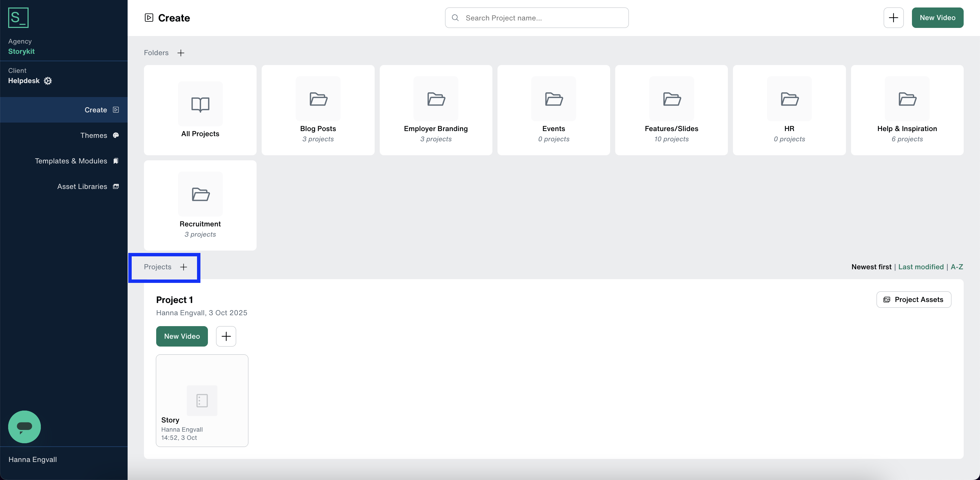Select Newest first sorting

click(x=871, y=267)
